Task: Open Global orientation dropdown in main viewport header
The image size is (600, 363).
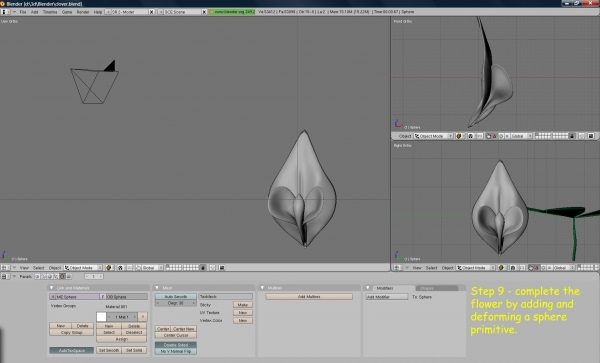Action: coord(152,268)
